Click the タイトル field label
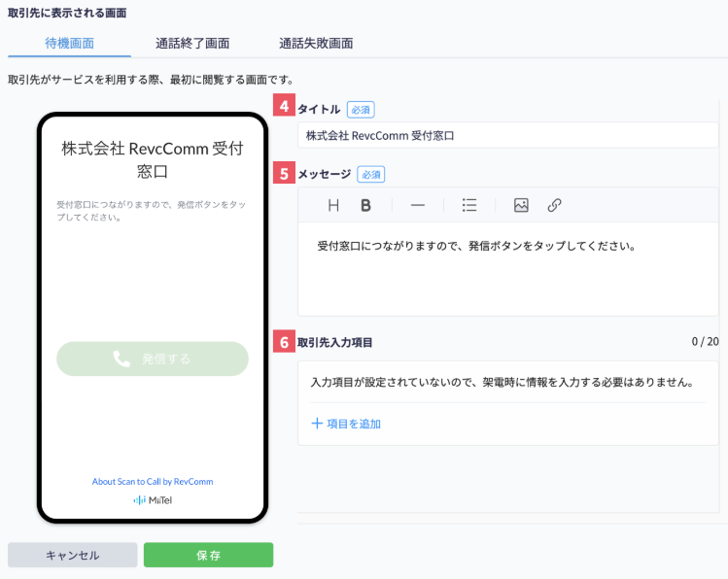Viewport: 728px width, 579px height. click(x=319, y=110)
